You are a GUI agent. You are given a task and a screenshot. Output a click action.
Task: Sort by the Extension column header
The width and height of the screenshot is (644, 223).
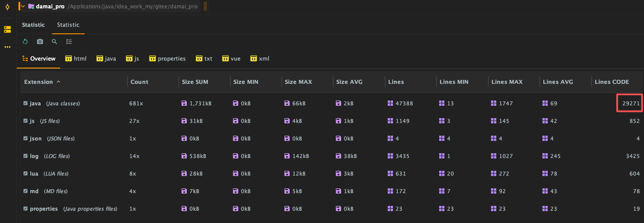coord(39,82)
